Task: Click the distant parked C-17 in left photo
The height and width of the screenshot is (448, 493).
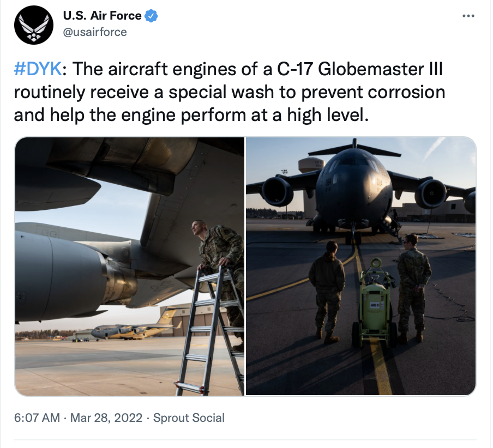Action: 135,330
